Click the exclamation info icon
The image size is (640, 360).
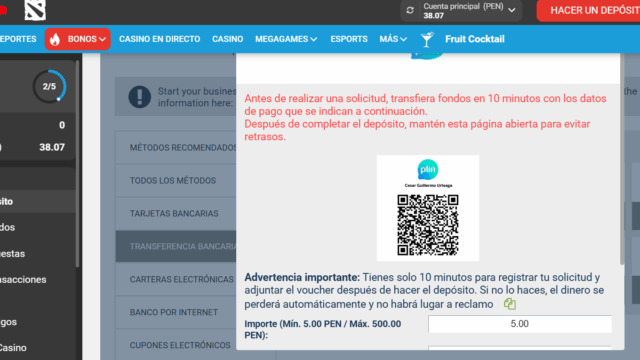coord(140,97)
